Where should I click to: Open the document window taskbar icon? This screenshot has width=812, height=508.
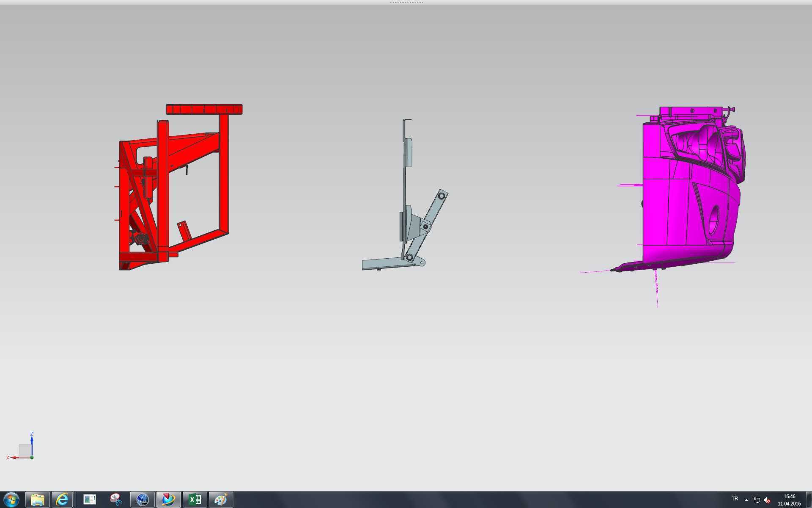tap(90, 500)
